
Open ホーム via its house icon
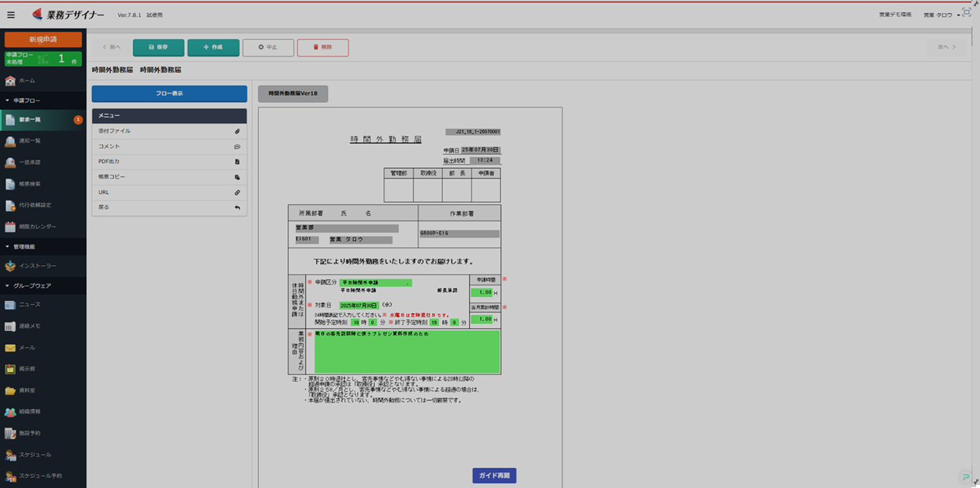(10, 80)
